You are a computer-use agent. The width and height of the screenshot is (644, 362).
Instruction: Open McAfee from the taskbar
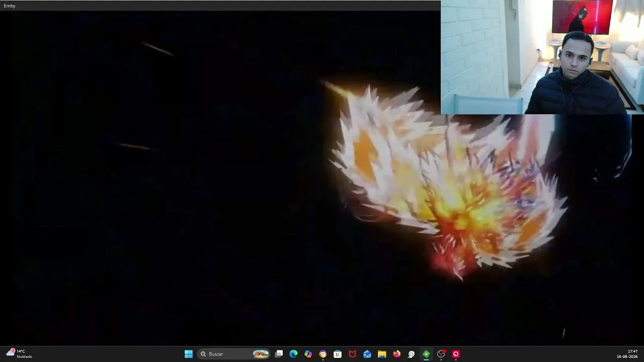352,354
